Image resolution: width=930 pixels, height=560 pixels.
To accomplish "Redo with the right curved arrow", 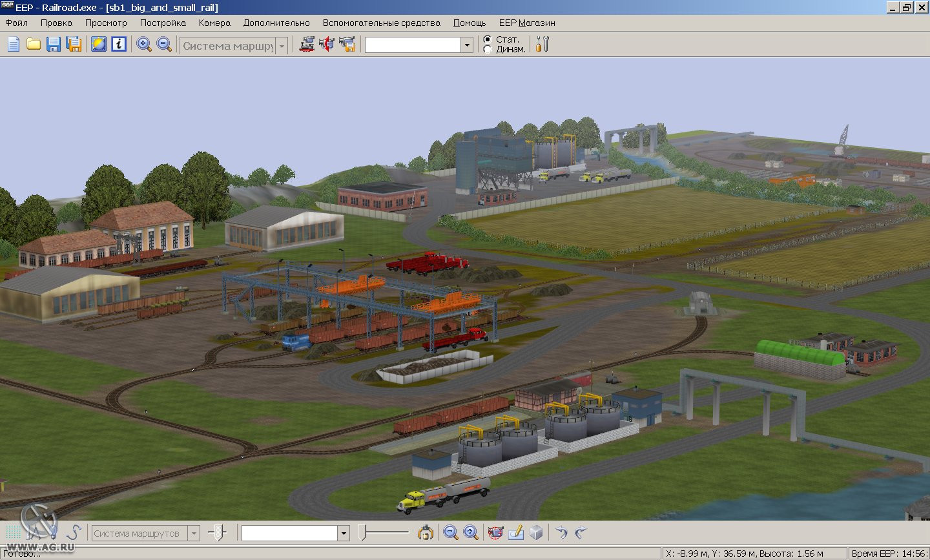I will tap(581, 533).
